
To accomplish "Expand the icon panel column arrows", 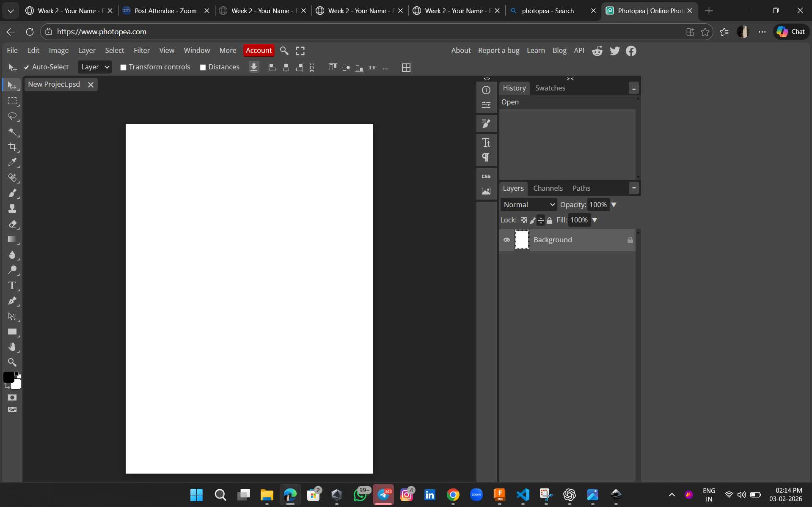I will 487,79.
